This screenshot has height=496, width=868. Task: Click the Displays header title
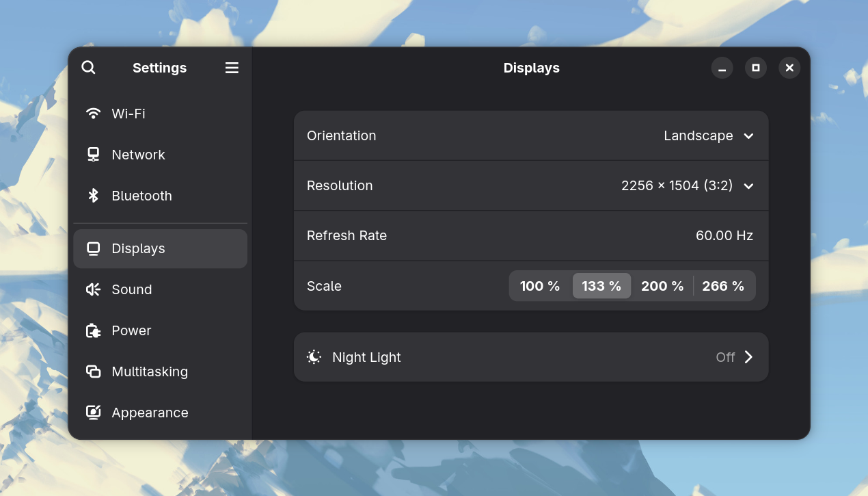click(x=532, y=68)
